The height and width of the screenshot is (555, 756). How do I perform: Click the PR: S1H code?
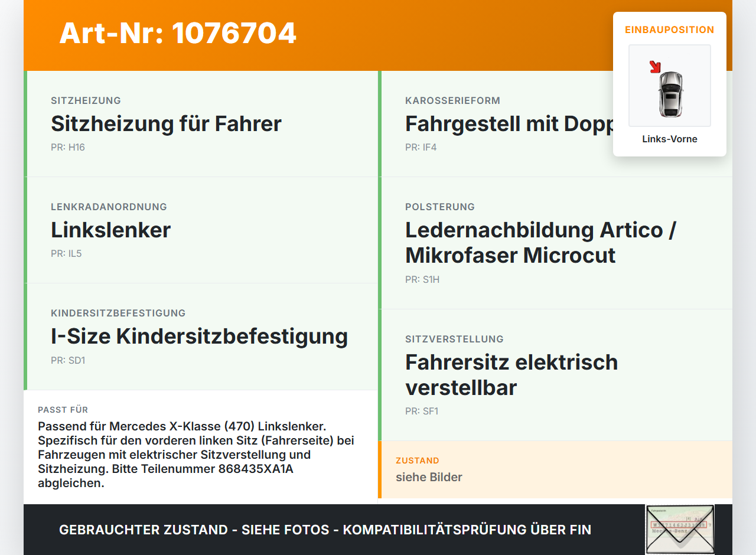click(422, 280)
